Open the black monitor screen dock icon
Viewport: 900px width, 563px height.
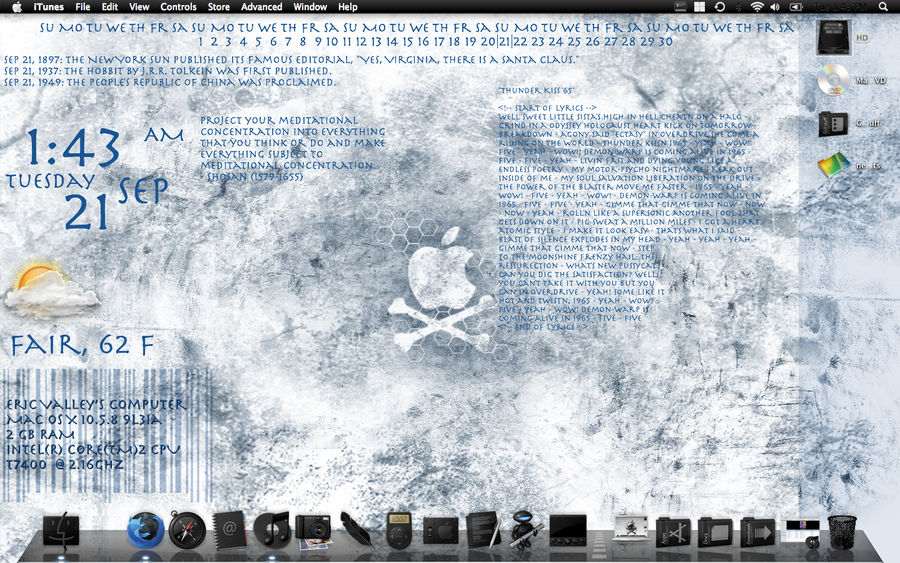point(568,529)
